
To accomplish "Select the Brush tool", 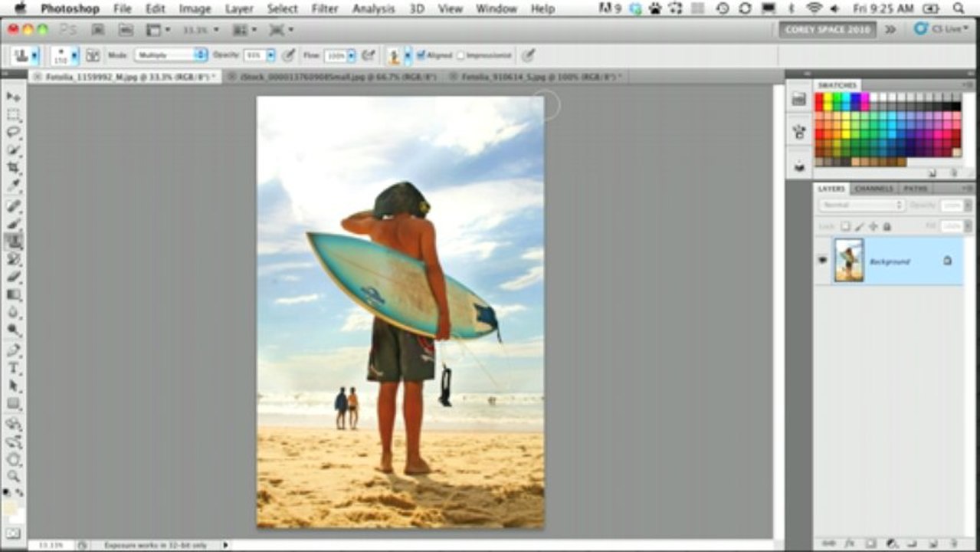I will (14, 224).
